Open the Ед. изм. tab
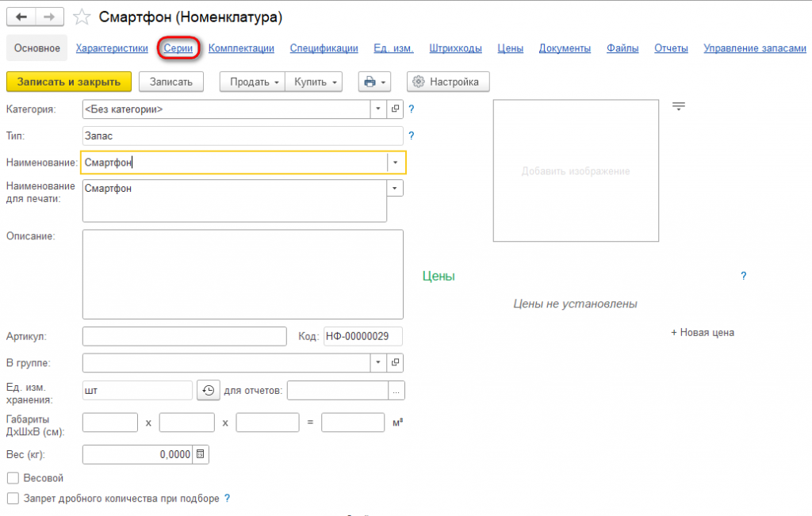Viewport: 812px width, 516px height. click(x=393, y=48)
